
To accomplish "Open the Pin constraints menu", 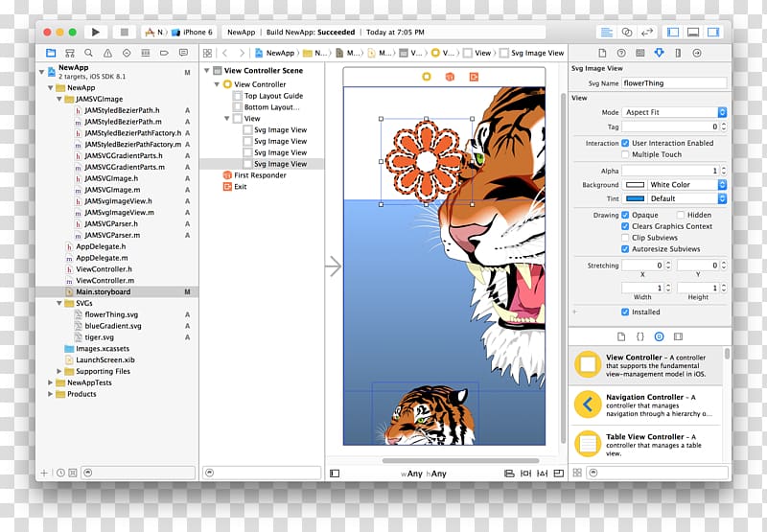I will tap(525, 474).
